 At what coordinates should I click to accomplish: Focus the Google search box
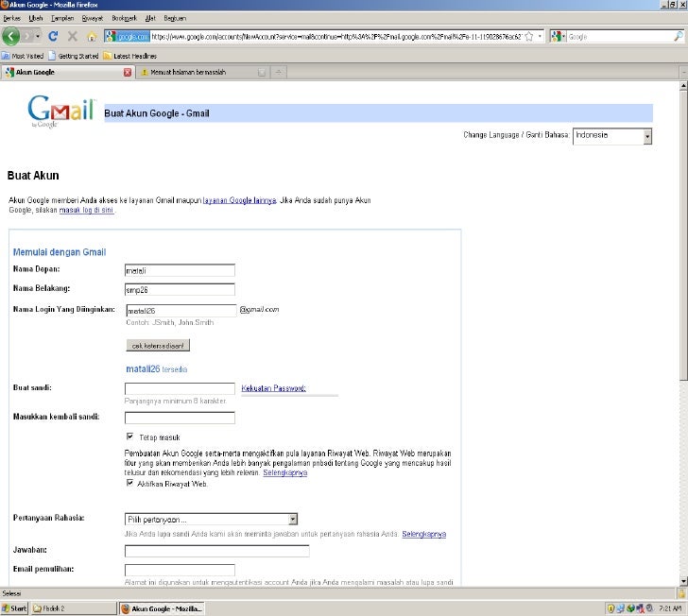pos(620,37)
